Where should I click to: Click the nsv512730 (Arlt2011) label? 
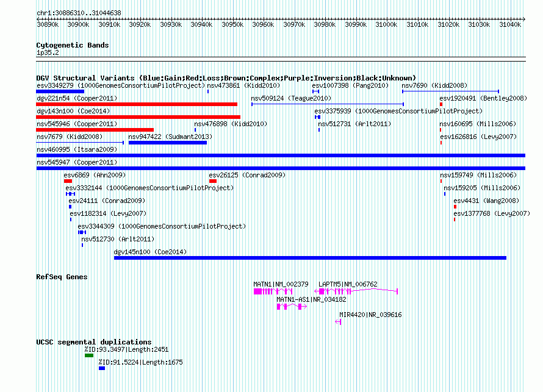[x=118, y=239]
